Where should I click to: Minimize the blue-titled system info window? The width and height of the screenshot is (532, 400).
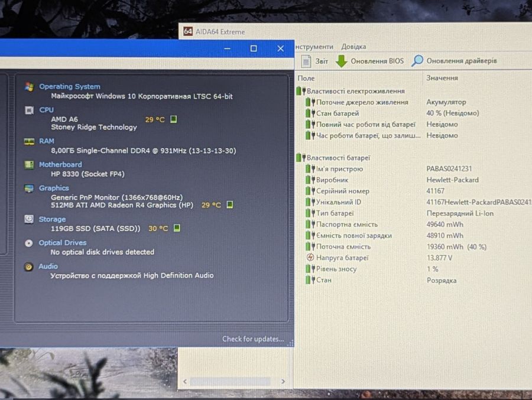[228, 48]
